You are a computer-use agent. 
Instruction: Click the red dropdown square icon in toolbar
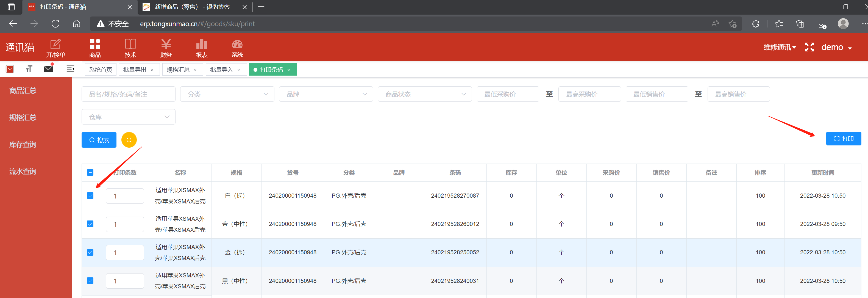(x=10, y=69)
